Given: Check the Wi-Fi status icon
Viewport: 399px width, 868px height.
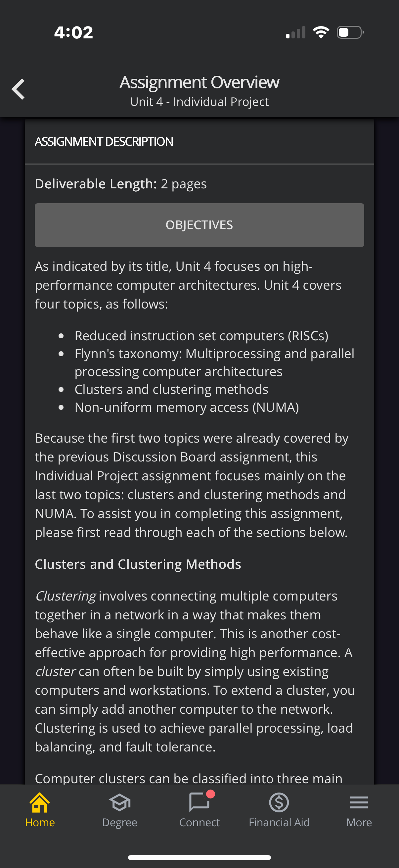Looking at the screenshot, I should (x=321, y=32).
